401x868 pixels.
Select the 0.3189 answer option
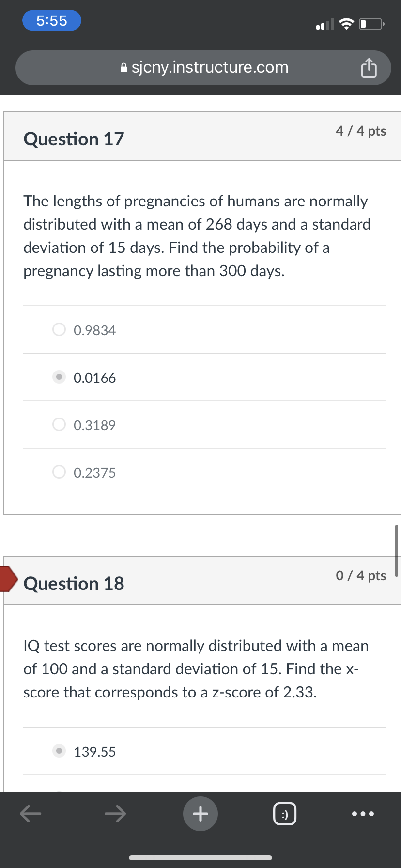pyautogui.click(x=59, y=425)
